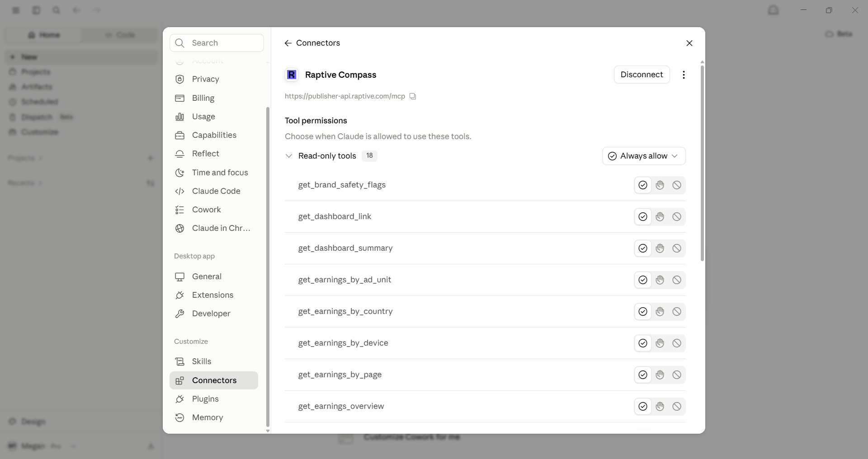868x459 pixels.
Task: Open Skills settings
Action: 213,361
